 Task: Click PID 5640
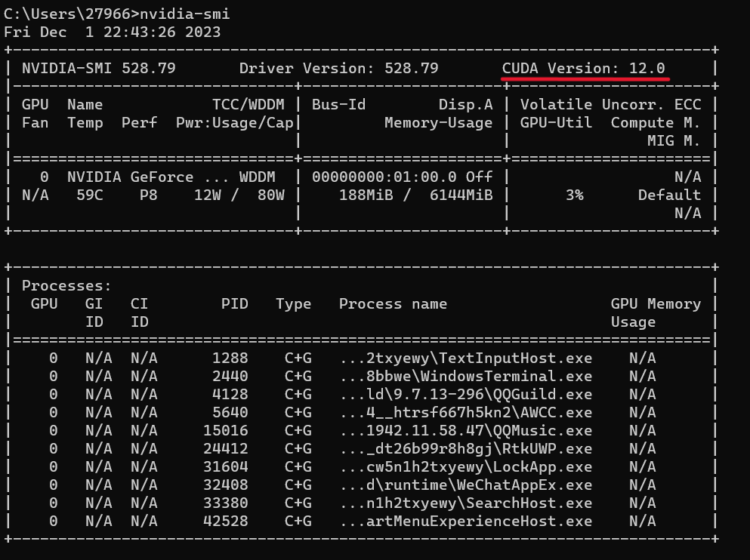coord(230,413)
